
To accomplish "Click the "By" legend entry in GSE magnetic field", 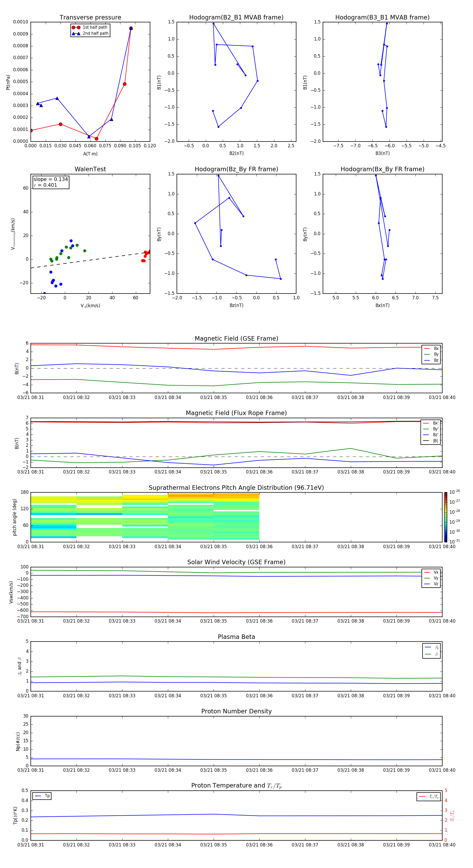I will pos(431,355).
